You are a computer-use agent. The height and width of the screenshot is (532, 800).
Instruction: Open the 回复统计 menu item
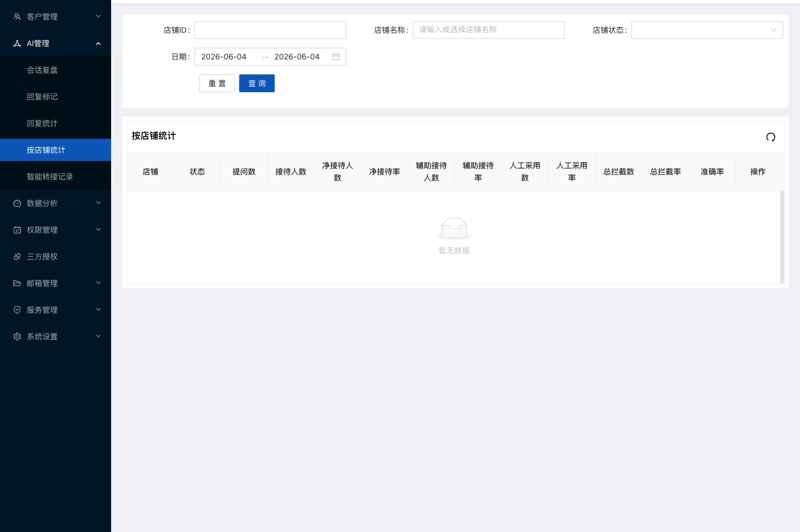click(x=56, y=123)
